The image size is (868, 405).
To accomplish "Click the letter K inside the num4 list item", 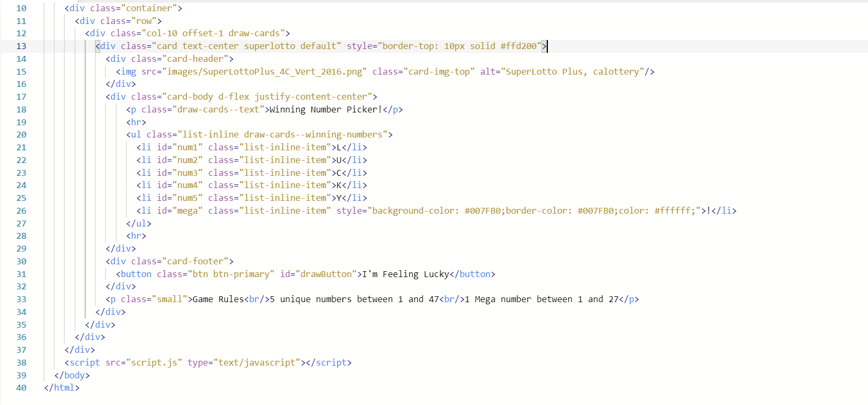I will pos(339,185).
